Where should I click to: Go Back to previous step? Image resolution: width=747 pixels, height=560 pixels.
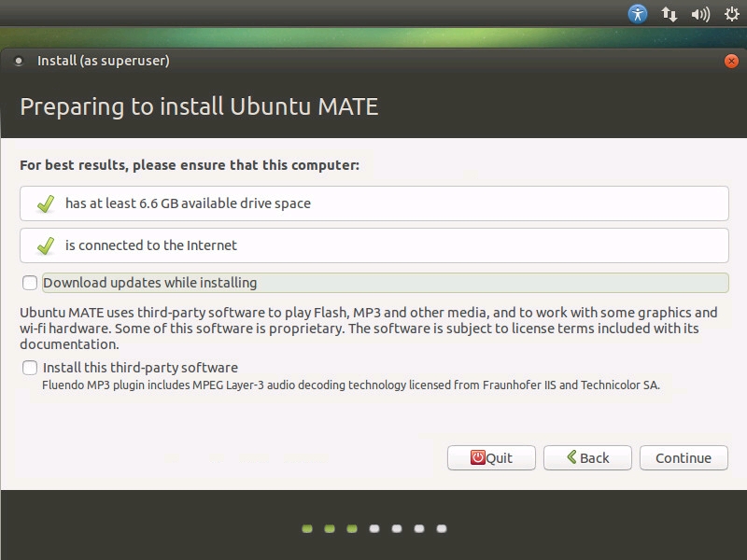587,457
